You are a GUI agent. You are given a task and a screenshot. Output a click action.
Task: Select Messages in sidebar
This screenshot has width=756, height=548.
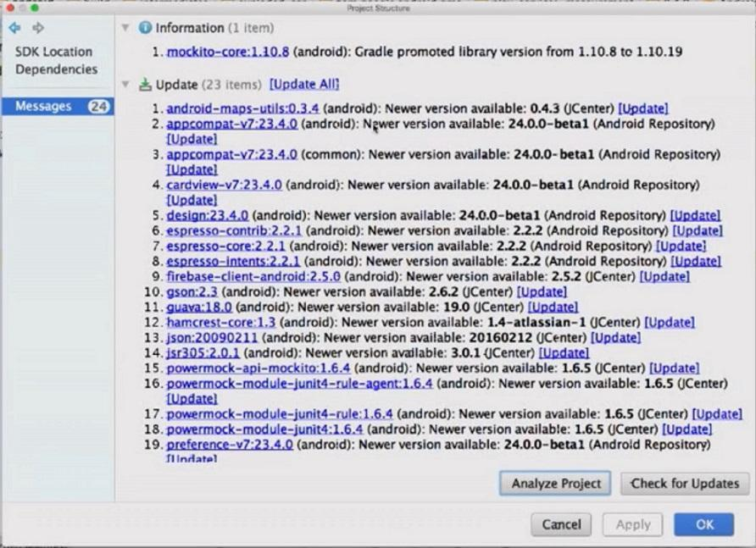58,106
